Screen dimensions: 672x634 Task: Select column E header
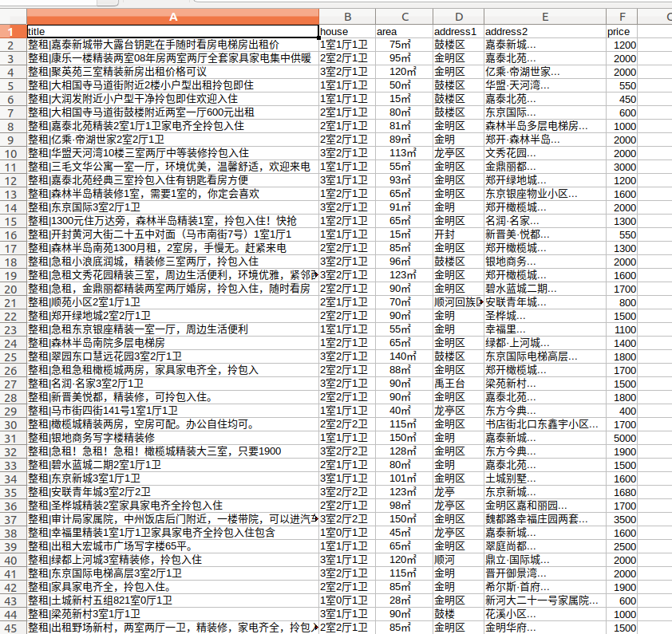[x=545, y=17]
